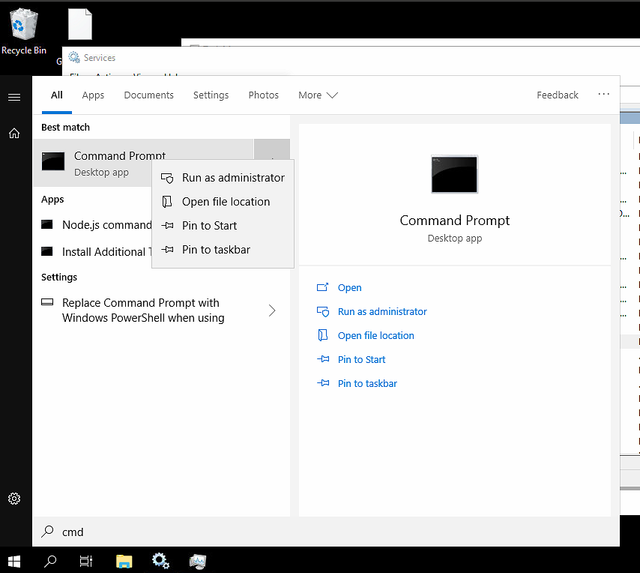Viewport: 640px width, 573px height.
Task: Click the large Command Prompt preview thumbnail
Action: tap(454, 174)
